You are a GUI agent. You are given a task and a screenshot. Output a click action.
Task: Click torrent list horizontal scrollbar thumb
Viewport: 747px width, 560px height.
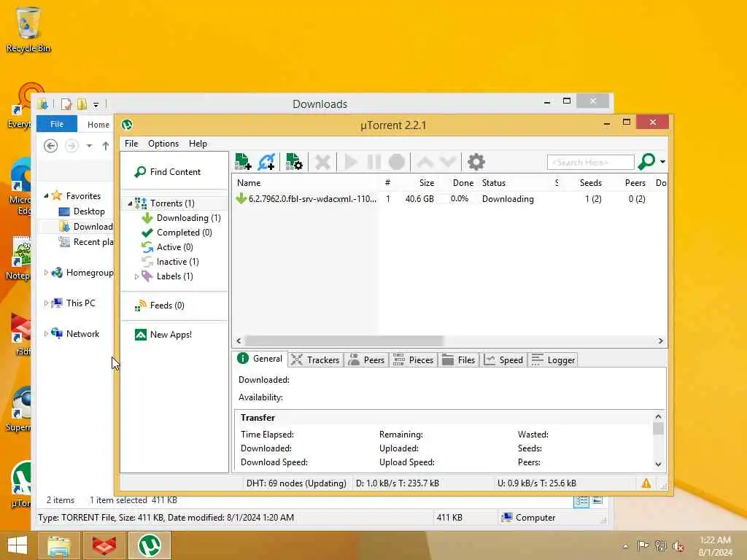(344, 341)
